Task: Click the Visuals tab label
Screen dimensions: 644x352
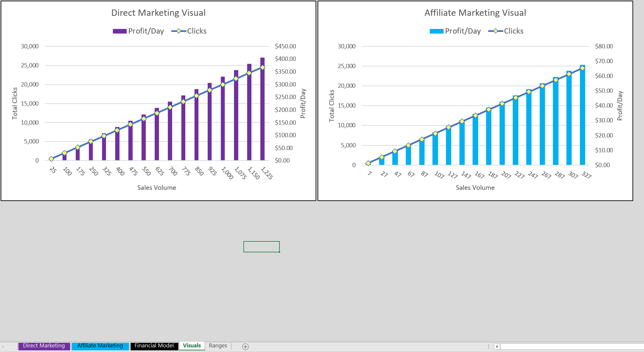Action: [192, 346]
